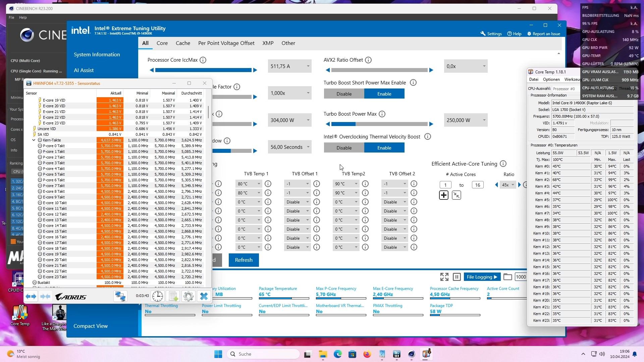This screenshot has height=362, width=644.
Task: Enable Overclocking Thermal Velocity Boost
Action: [x=384, y=148]
